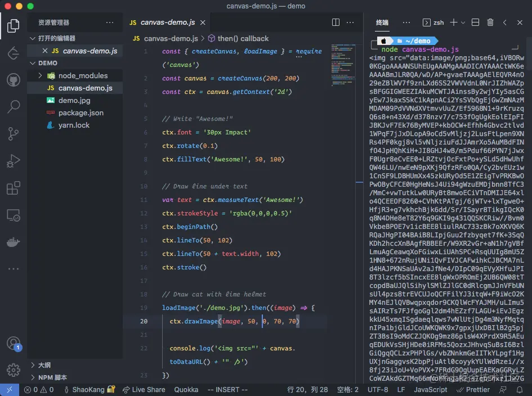Click Quokka status bar item
The width and height of the screenshot is (532, 396).
(186, 390)
